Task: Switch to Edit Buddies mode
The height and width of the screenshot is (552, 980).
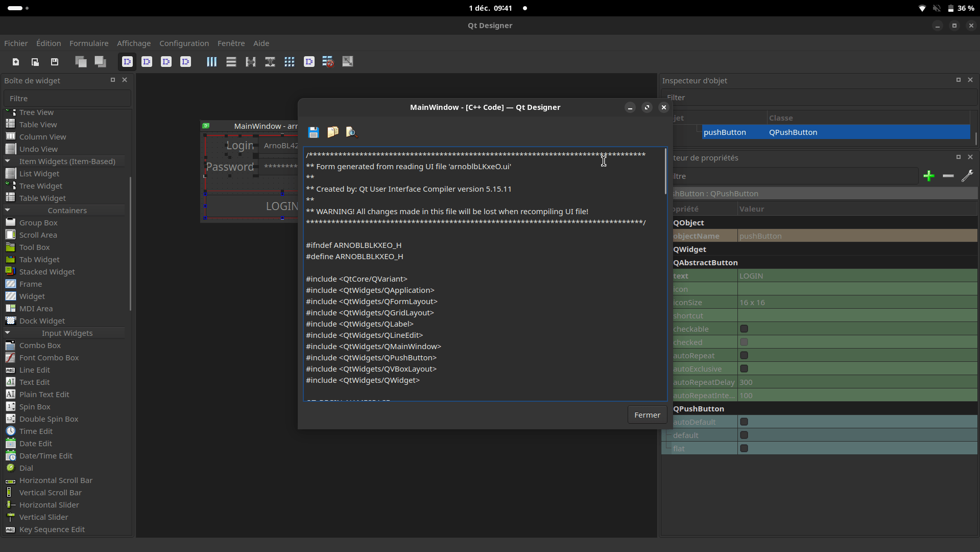Action: pos(166,62)
